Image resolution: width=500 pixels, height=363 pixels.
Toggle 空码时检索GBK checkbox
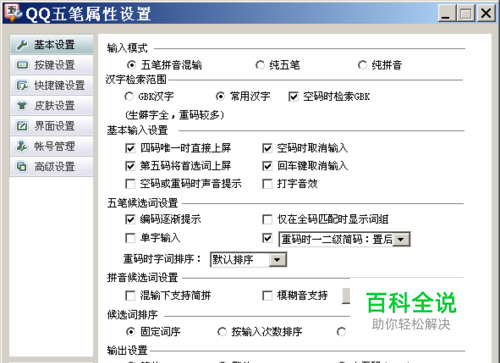[293, 97]
